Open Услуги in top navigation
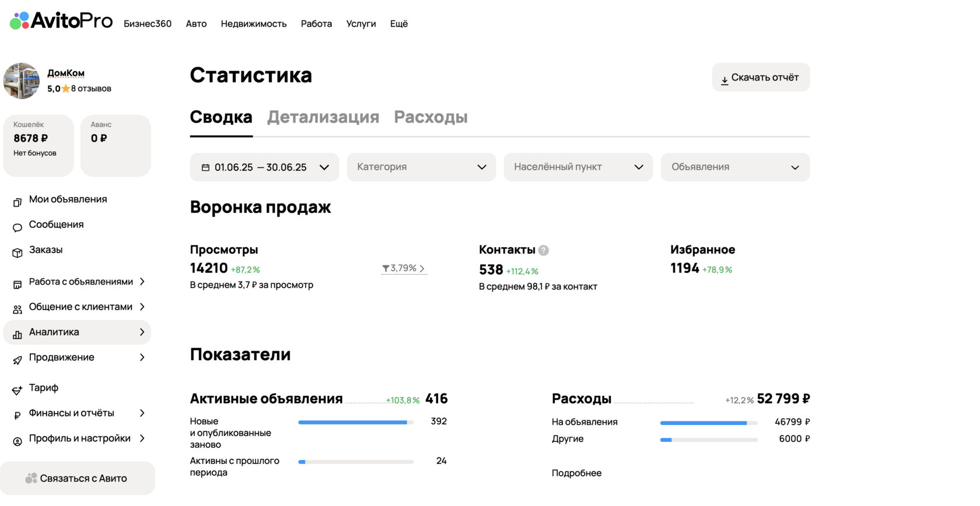Image resolution: width=980 pixels, height=506 pixels. coord(361,24)
